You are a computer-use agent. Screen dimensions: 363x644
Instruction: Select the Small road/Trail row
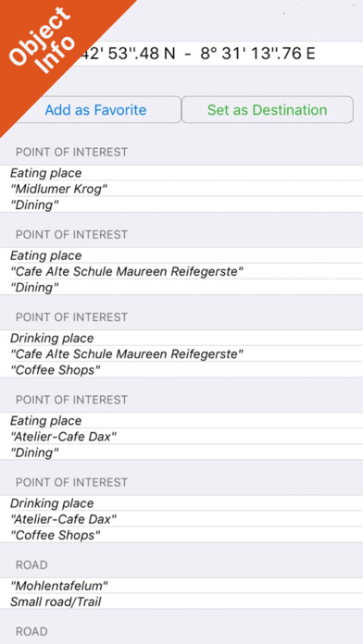[181, 601]
